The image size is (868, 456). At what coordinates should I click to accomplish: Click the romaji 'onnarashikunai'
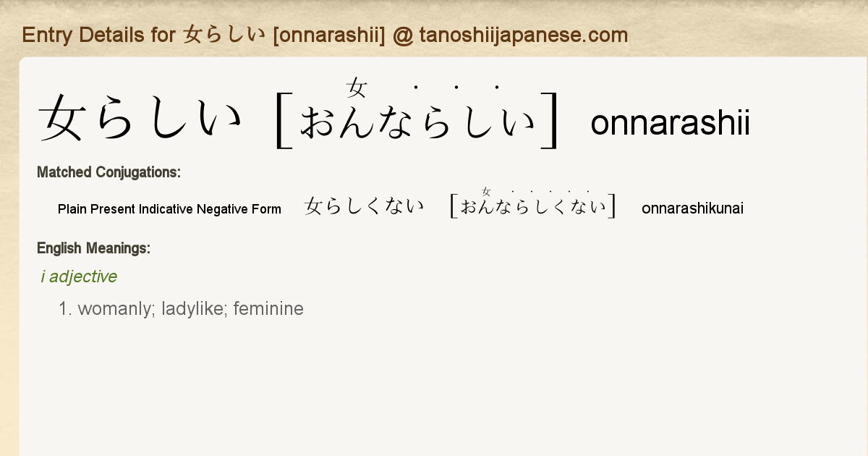692,209
